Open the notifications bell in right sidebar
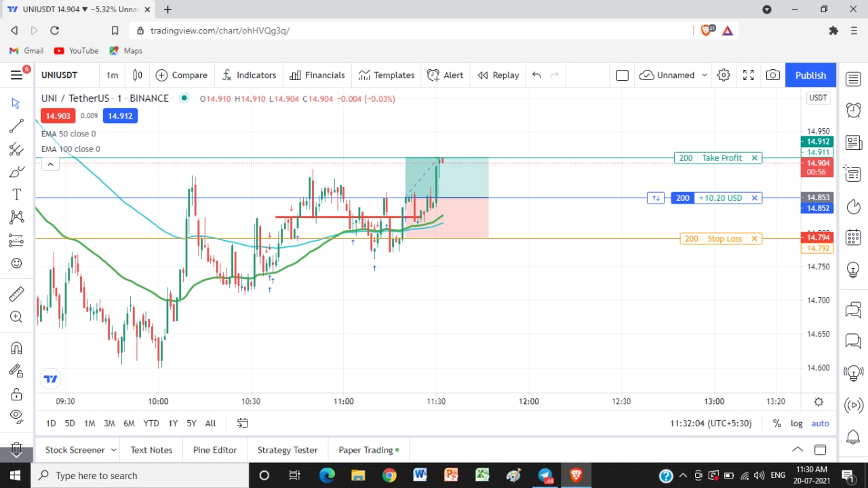The width and height of the screenshot is (868, 488). pos(853,437)
